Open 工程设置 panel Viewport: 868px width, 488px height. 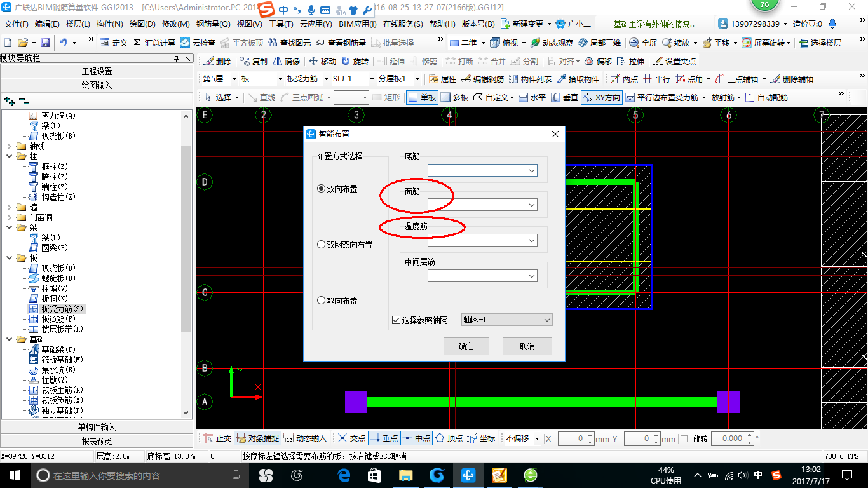click(97, 71)
